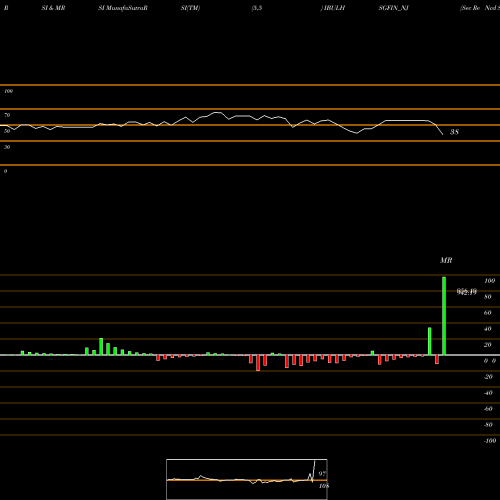Click the tallest green MR histogram bar
The height and width of the screenshot is (500, 500).
(x=444, y=316)
